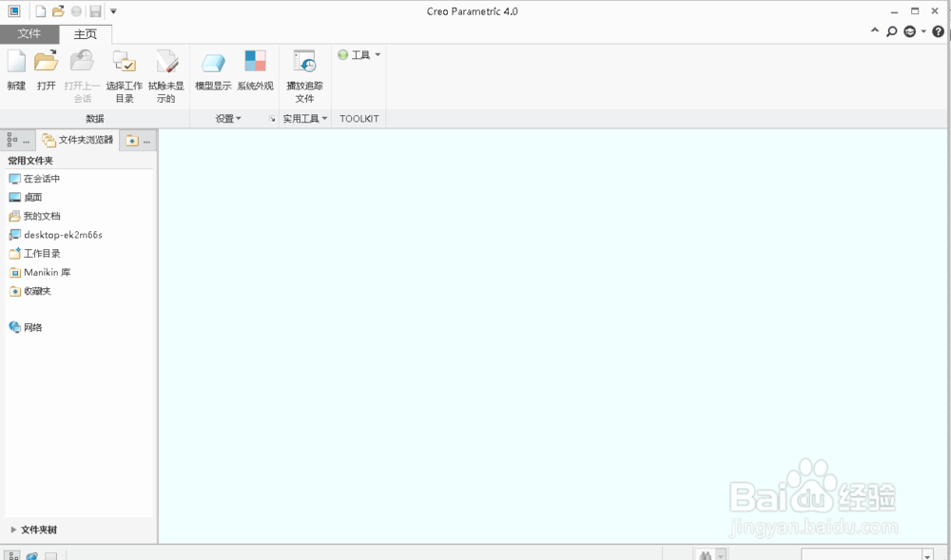The width and height of the screenshot is (951, 560).
Task: Open 模型显示 settings
Action: pos(213,70)
